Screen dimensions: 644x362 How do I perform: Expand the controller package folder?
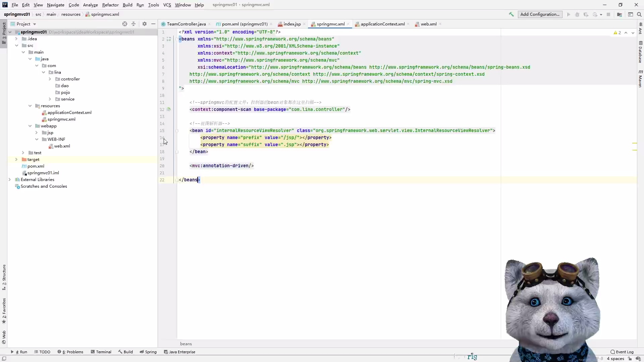click(50, 79)
